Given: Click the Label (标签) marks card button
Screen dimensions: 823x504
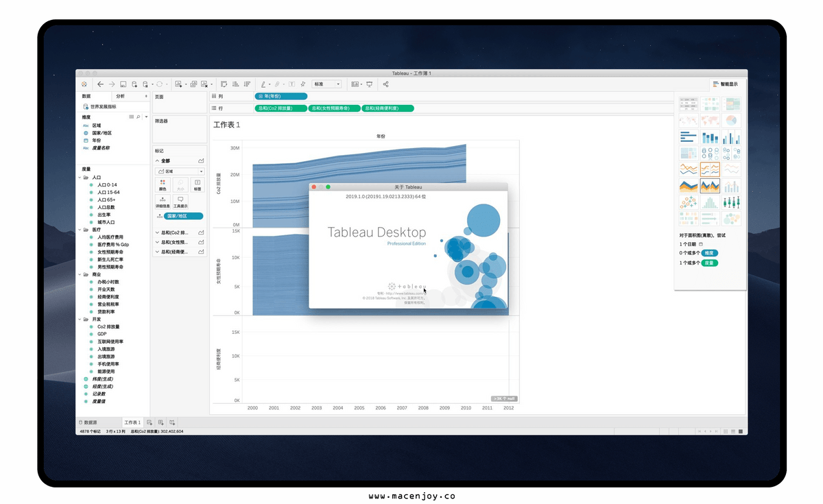Looking at the screenshot, I should [x=198, y=184].
